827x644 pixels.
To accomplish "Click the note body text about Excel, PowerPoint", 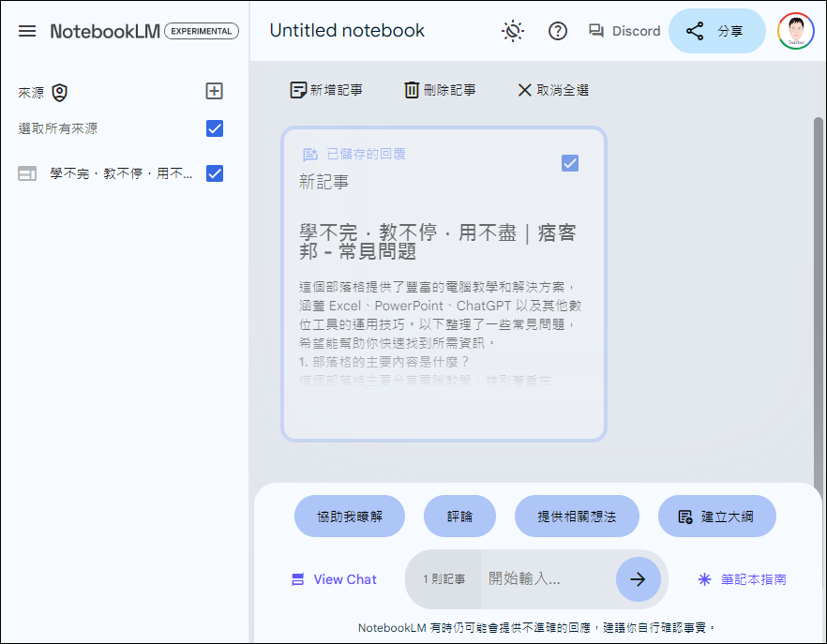I will pos(440,315).
